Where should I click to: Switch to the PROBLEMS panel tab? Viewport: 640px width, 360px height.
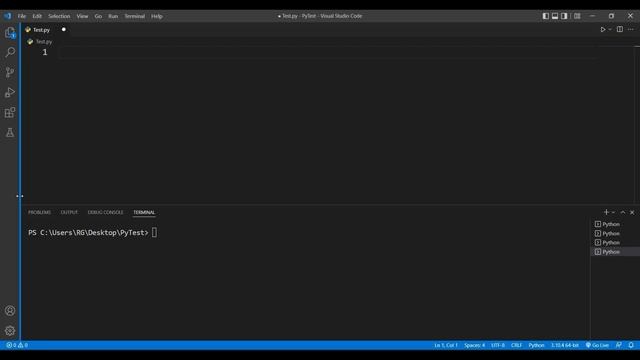pyautogui.click(x=40, y=212)
